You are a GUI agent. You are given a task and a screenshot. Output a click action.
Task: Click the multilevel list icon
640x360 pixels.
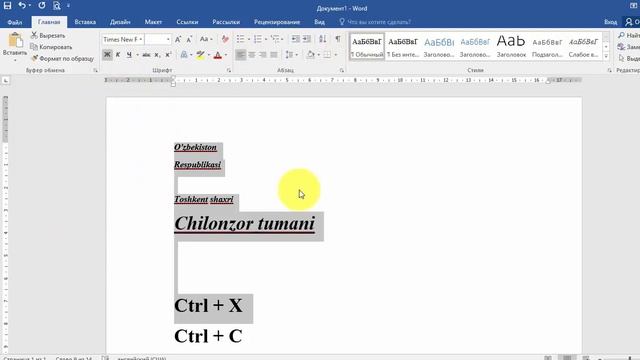tap(275, 39)
